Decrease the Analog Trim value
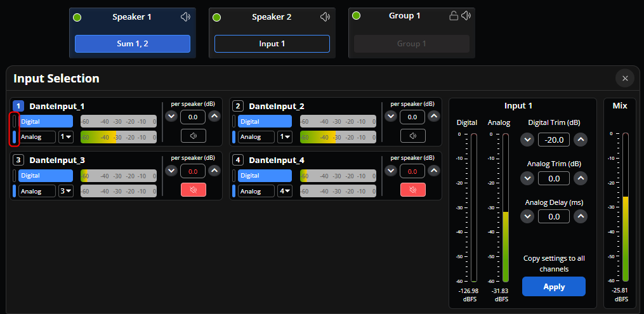Screen dimensions: 644x314 pyautogui.click(x=527, y=178)
